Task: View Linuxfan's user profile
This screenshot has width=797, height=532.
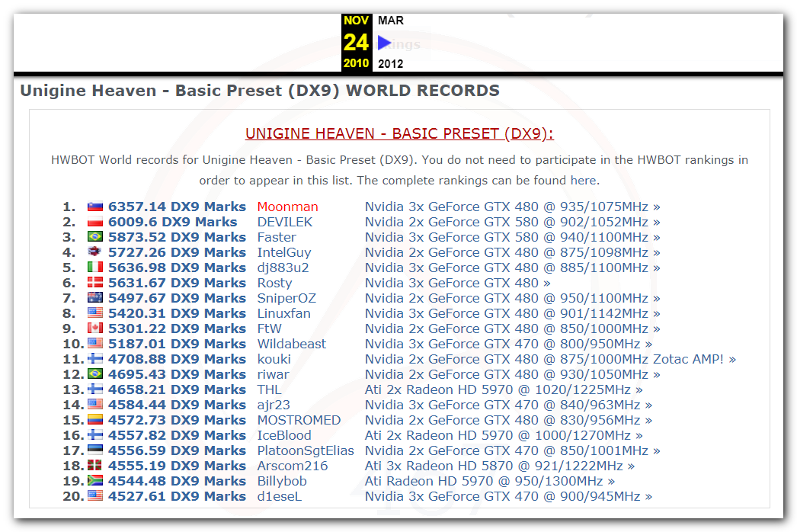Action: tap(283, 314)
